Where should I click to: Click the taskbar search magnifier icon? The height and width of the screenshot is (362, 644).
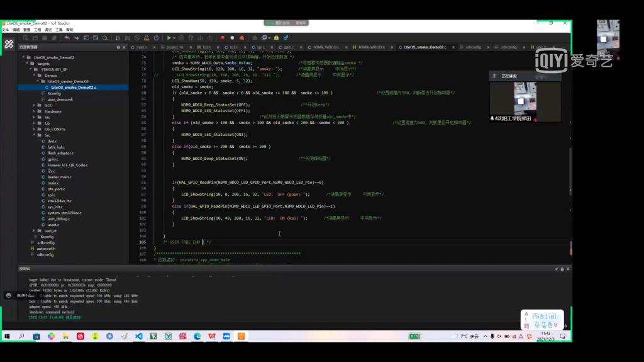coord(22,336)
